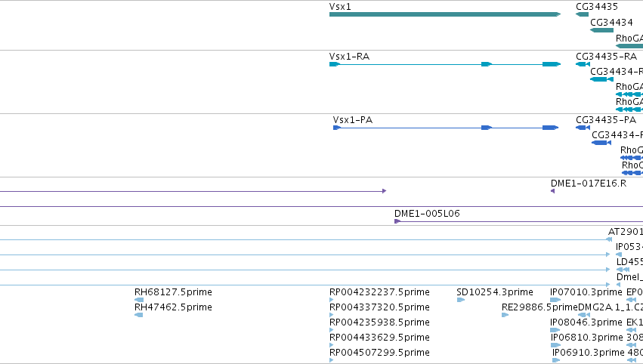
Task: Select the middle CDS block of Vsx1-PA
Action: [x=487, y=128]
